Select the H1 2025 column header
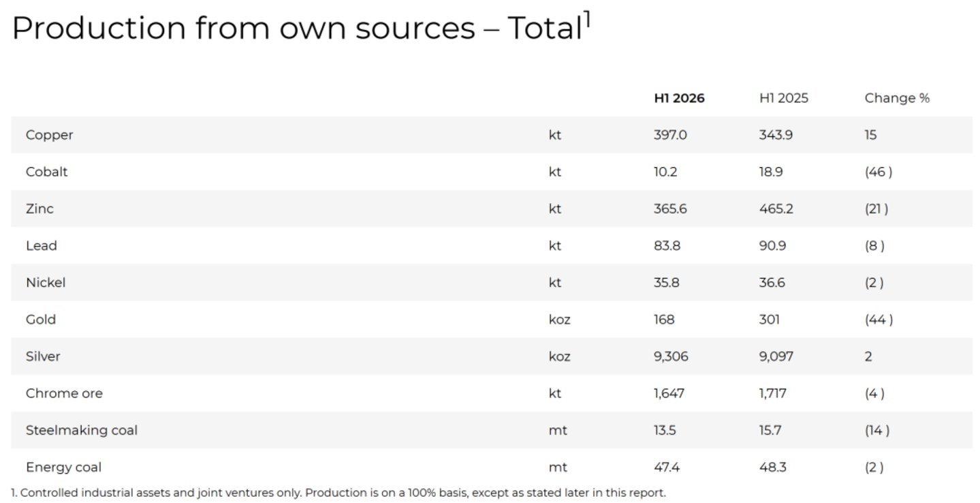Screen dimensions: 980x503 (784, 98)
